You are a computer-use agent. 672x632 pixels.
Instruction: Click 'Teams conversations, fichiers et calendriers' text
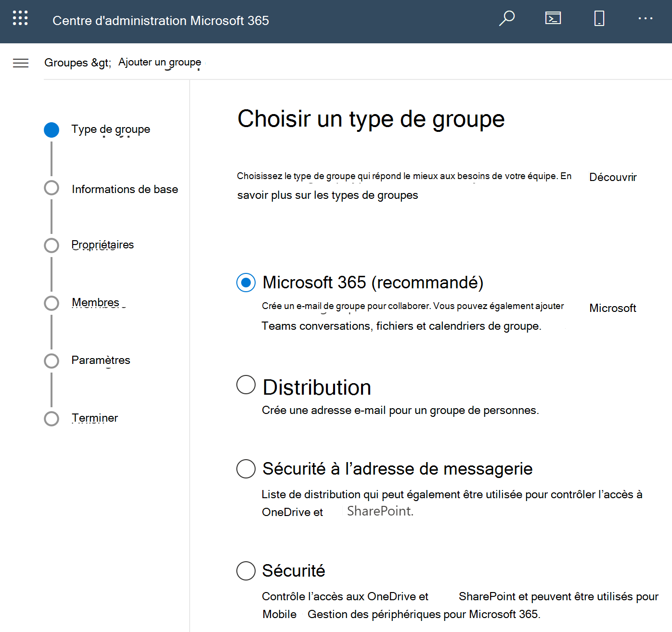pyautogui.click(x=401, y=326)
